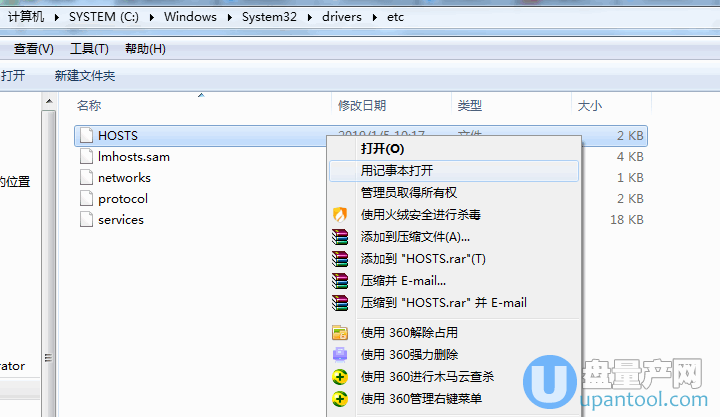Choose 用记事本打开 from context menu

[397, 170]
